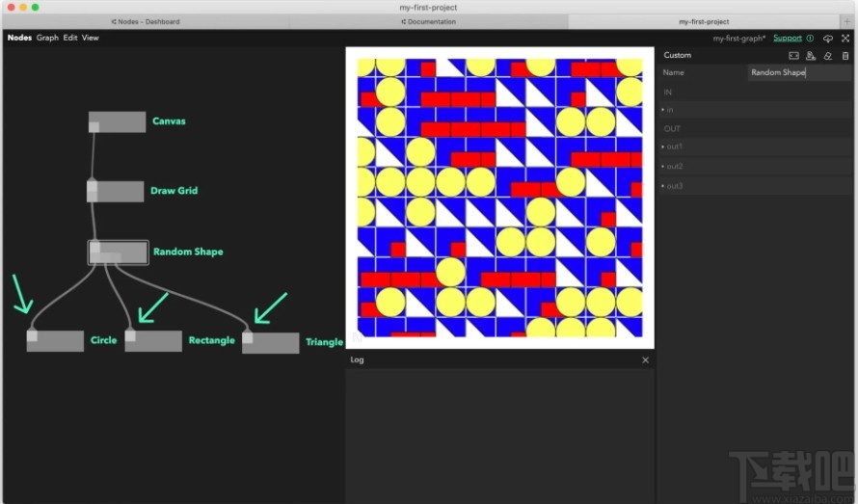Viewport: 858px width, 504px height.
Task: Select the Circle node
Action: 55,341
